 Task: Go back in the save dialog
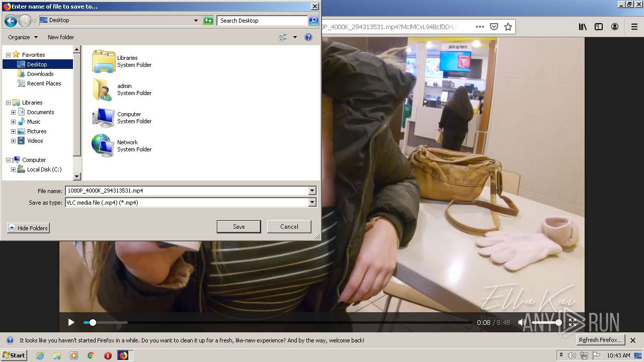[11, 21]
